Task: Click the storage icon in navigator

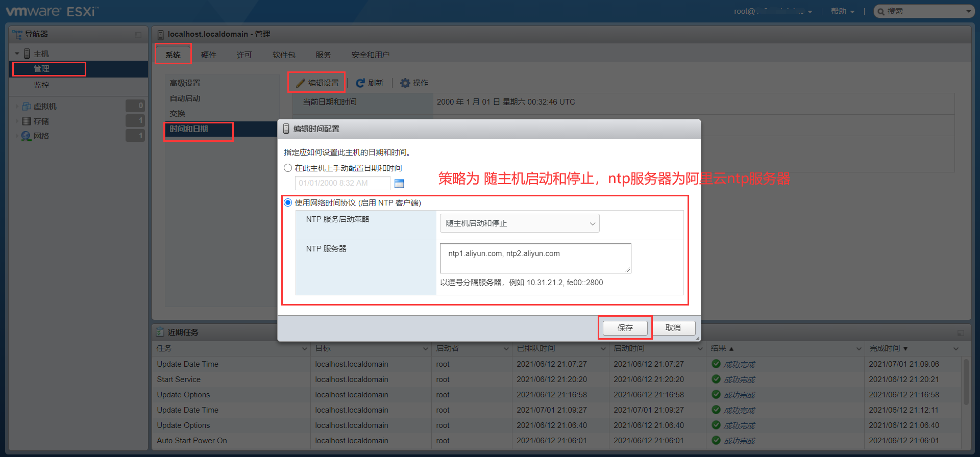Action: pos(27,121)
